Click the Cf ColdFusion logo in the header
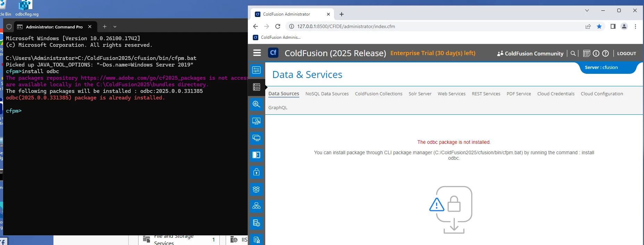Image resolution: width=644 pixels, height=245 pixels. pos(273,53)
